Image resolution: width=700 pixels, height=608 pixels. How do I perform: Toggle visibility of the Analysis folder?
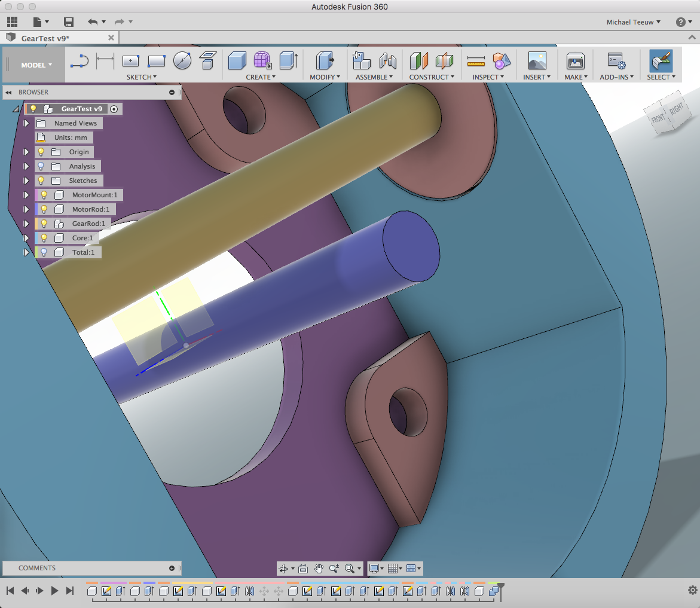[x=41, y=166]
